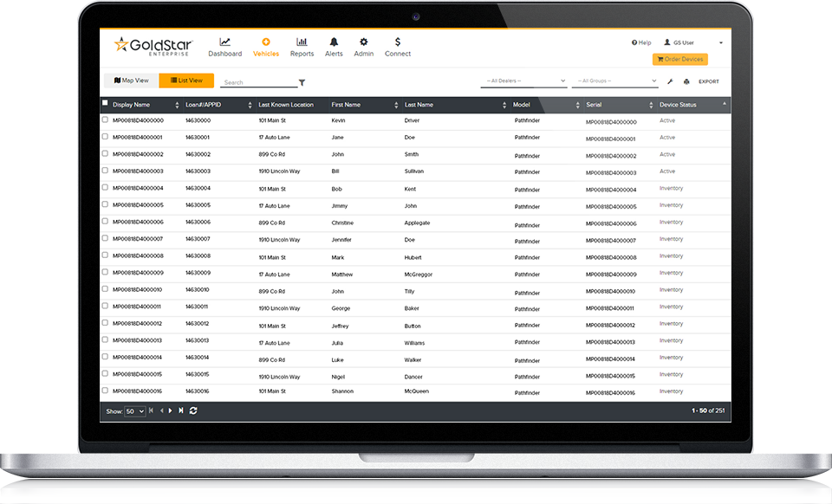The width and height of the screenshot is (832, 504).
Task: Click the last name McQueen cell
Action: (x=417, y=391)
